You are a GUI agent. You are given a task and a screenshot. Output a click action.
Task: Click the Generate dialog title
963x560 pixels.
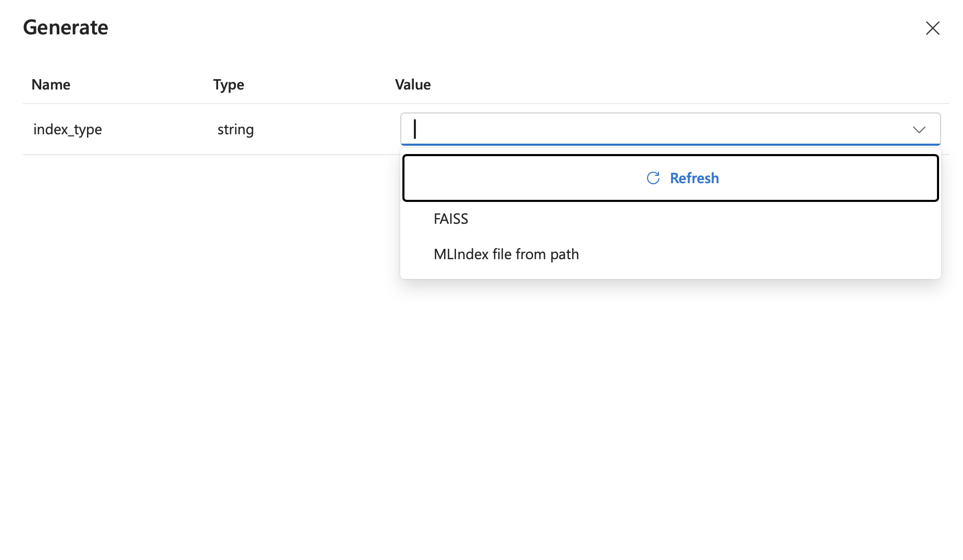[66, 28]
